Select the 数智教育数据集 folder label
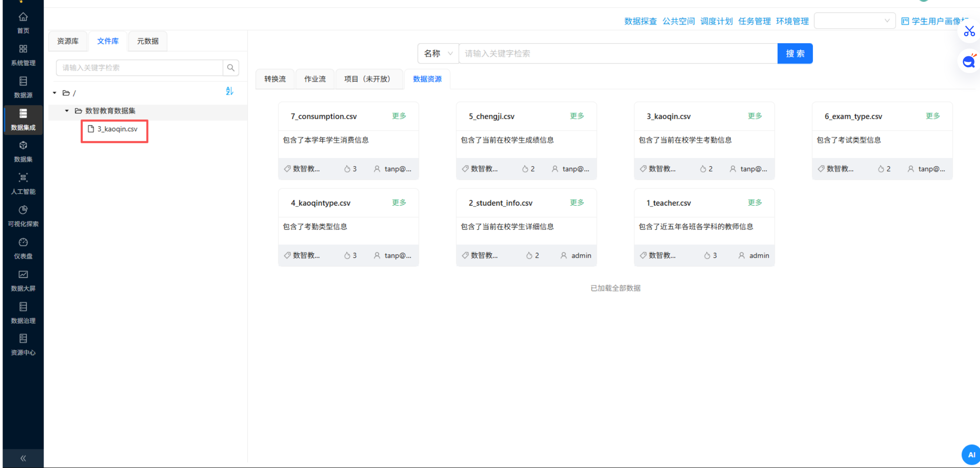 (110, 111)
